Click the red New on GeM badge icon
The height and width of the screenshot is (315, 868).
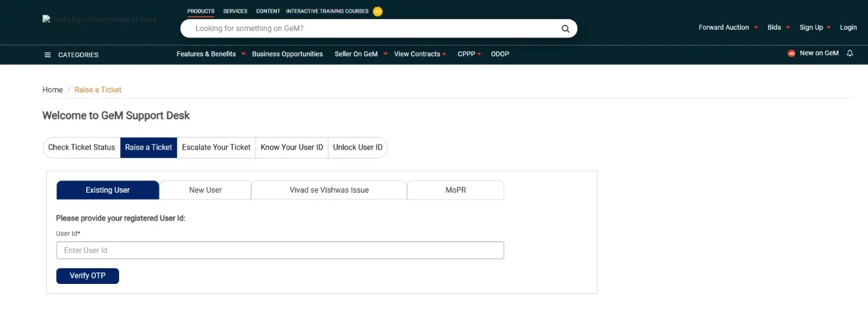tap(791, 53)
